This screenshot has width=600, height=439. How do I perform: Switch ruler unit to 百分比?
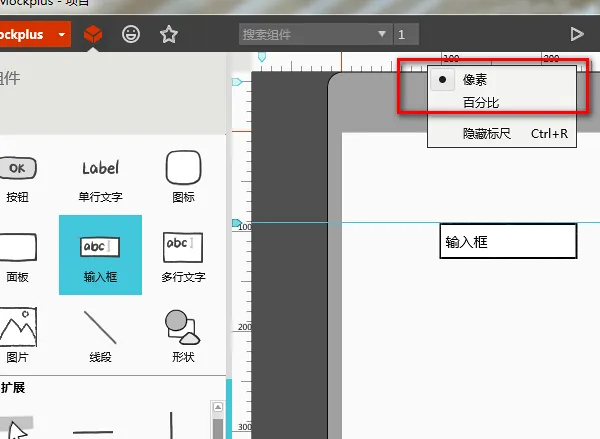coord(481,102)
